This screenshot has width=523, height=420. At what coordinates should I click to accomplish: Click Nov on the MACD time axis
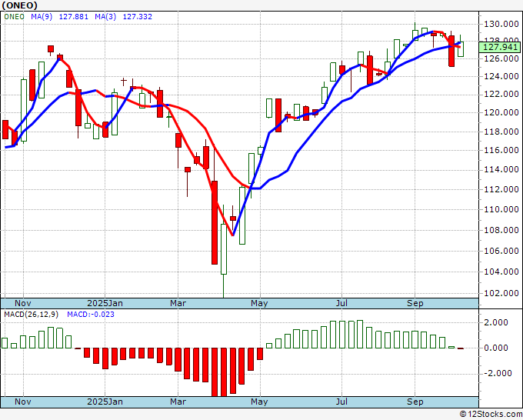tap(22, 402)
